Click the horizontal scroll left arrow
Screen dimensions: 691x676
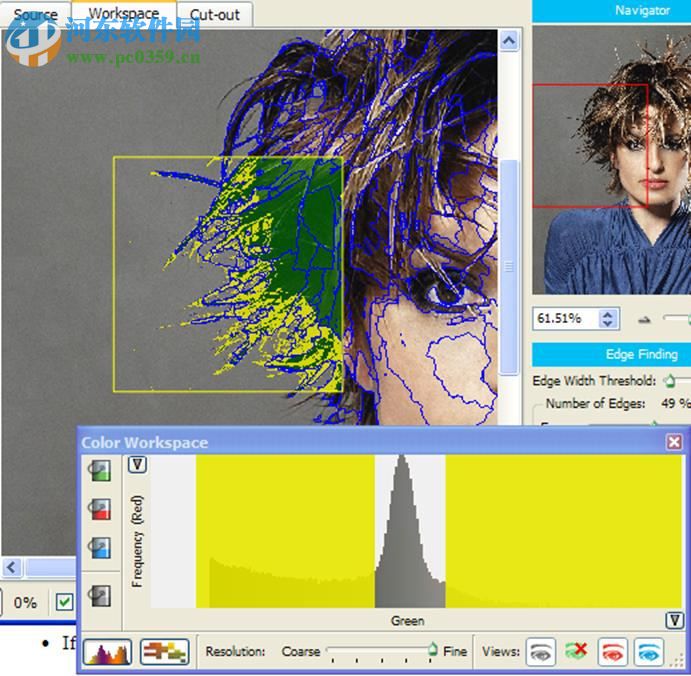click(x=11, y=567)
